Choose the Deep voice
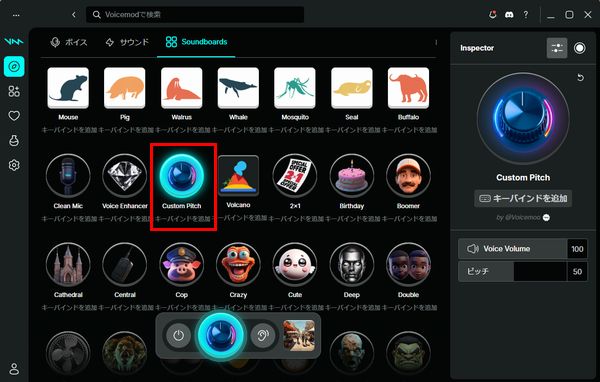600x382 pixels. [352, 264]
